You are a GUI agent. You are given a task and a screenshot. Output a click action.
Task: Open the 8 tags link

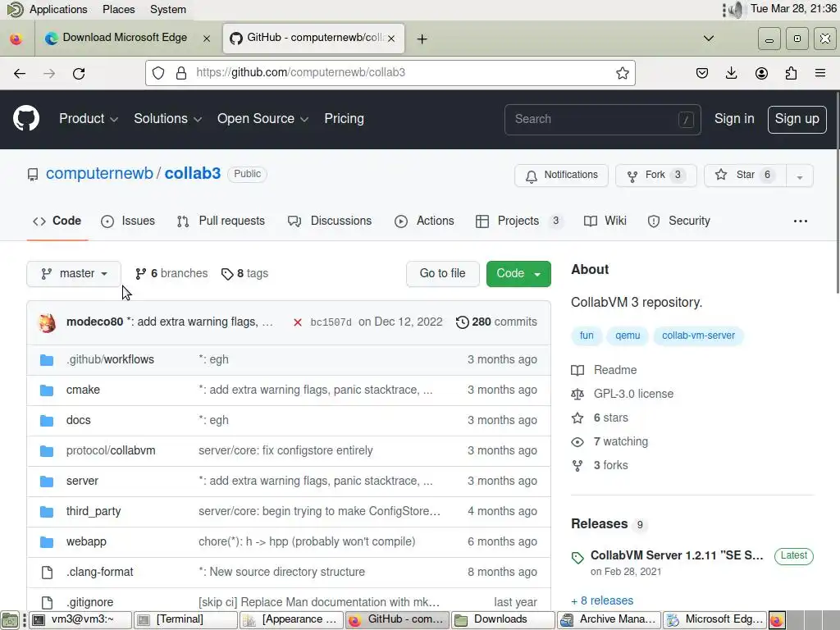[x=244, y=274]
